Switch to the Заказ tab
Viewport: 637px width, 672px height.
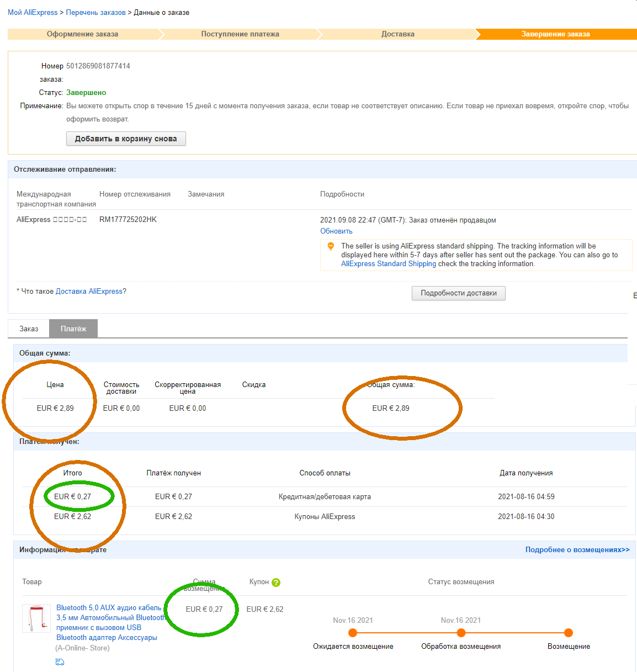(x=29, y=329)
